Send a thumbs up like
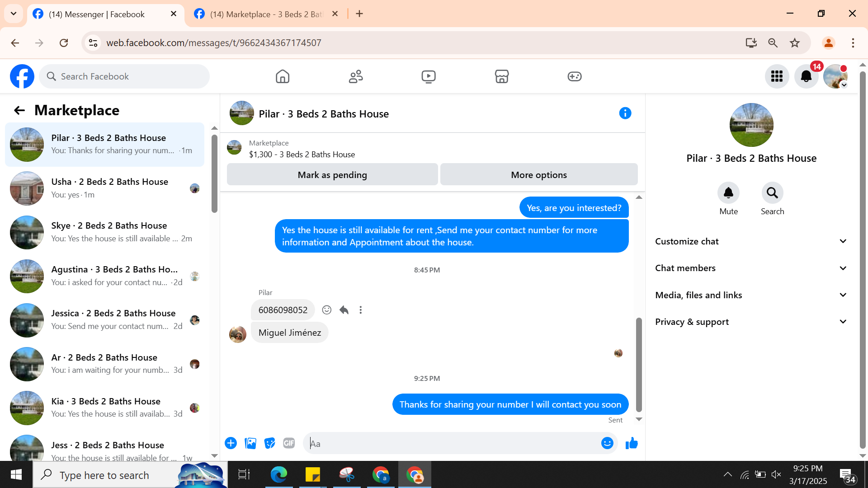 click(632, 443)
